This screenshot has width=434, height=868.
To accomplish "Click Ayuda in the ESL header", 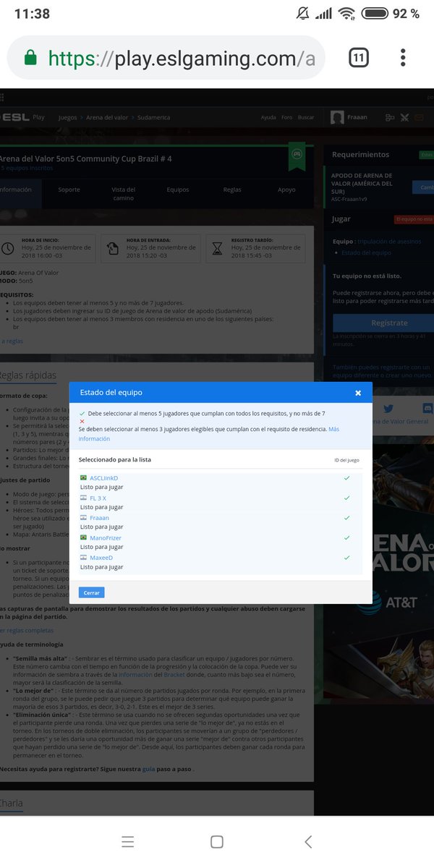I will (268, 117).
